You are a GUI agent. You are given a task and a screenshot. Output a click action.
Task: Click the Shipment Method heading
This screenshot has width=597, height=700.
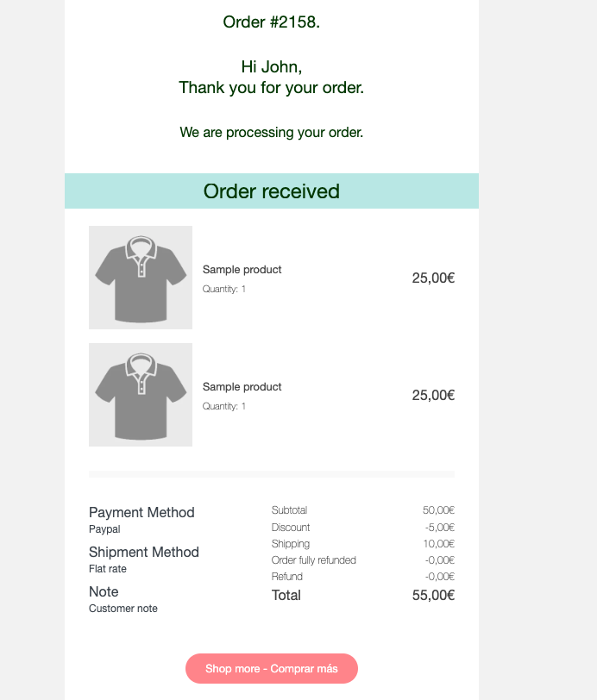144,553
